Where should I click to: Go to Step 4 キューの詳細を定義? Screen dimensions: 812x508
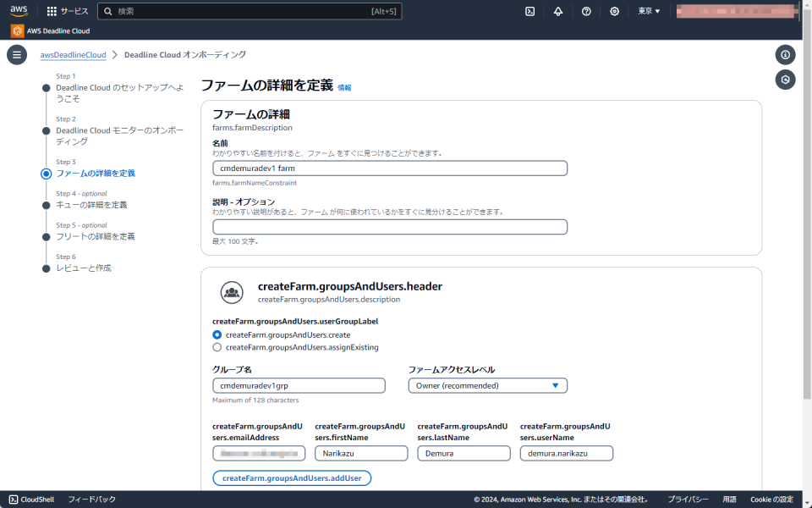[x=91, y=205]
